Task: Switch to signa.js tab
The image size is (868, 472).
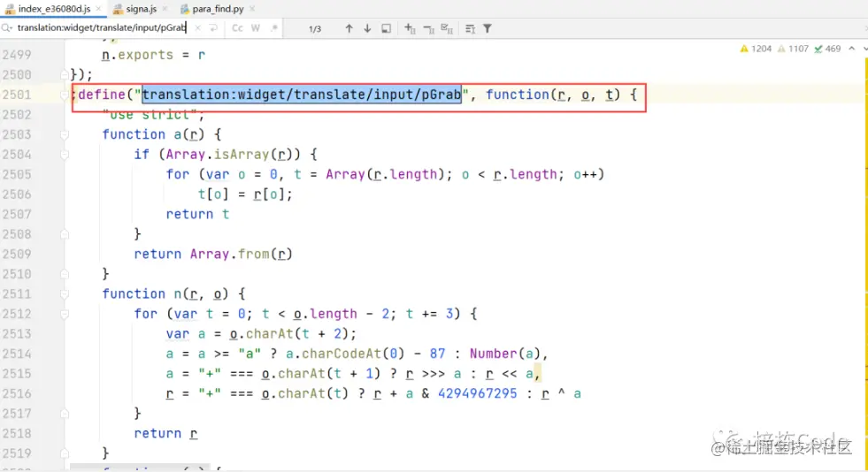Action: point(142,9)
